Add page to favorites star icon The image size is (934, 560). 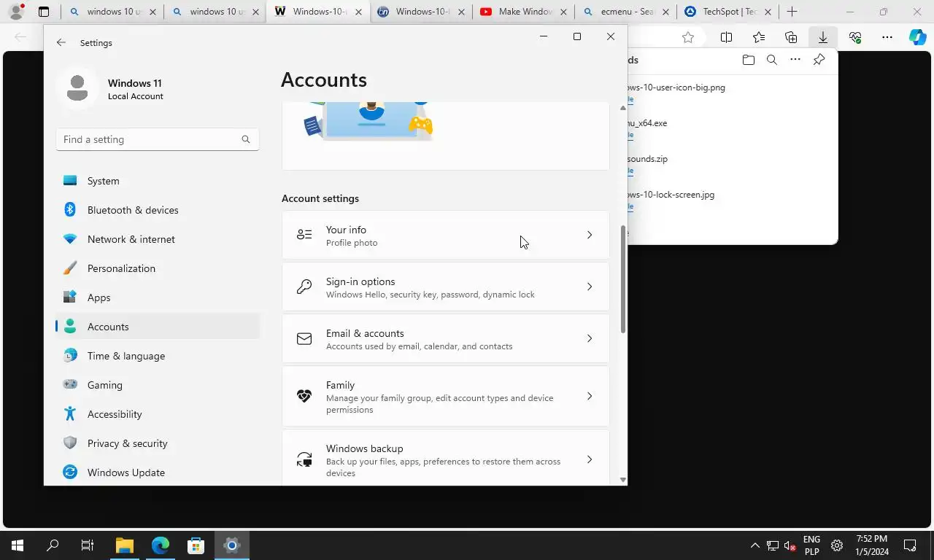pos(687,37)
